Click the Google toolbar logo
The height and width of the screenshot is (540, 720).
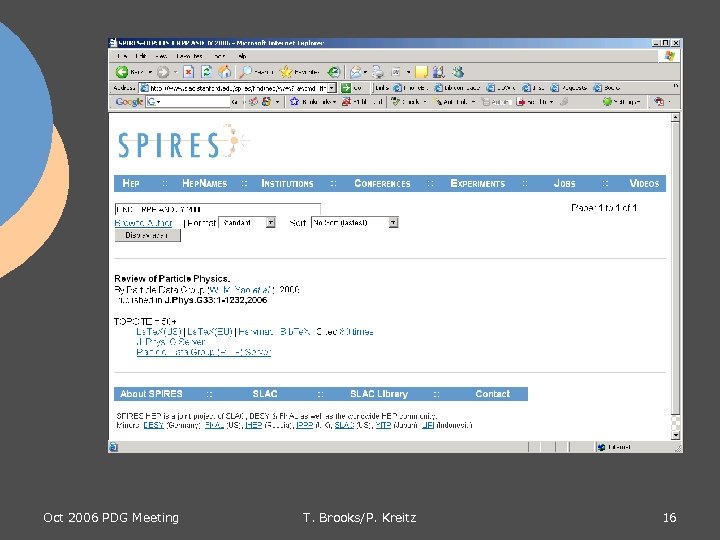click(129, 102)
